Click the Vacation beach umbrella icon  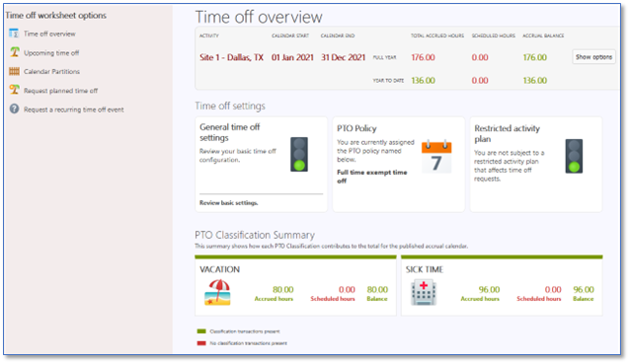tap(217, 292)
